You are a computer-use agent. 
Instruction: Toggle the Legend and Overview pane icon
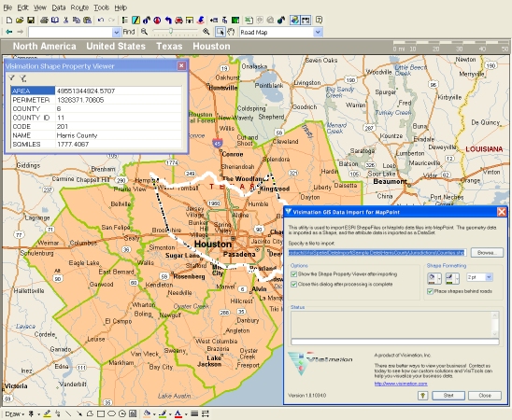(x=125, y=21)
